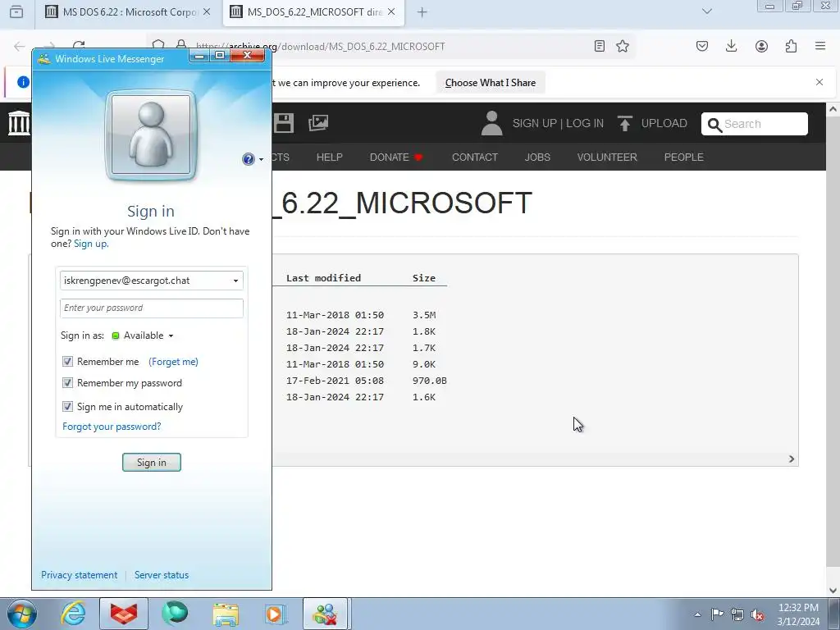Open VOLUNTEER in the Archive navigation
The image size is (840, 630).
point(607,157)
